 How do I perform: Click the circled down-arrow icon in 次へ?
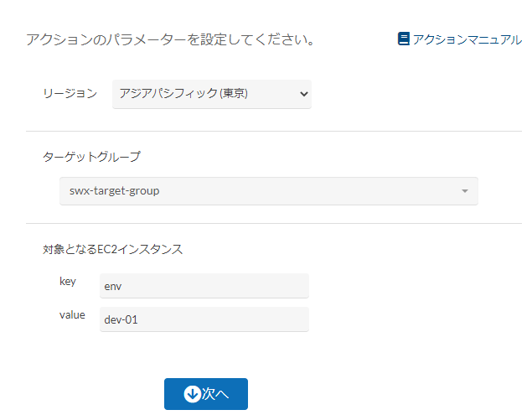(x=193, y=394)
